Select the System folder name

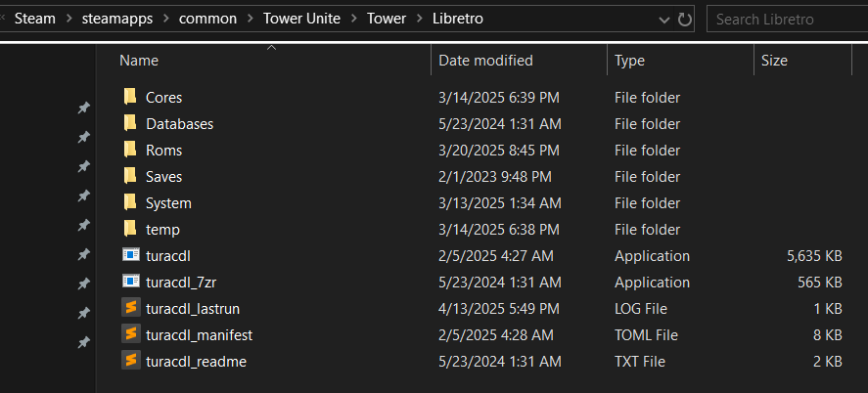[168, 203]
